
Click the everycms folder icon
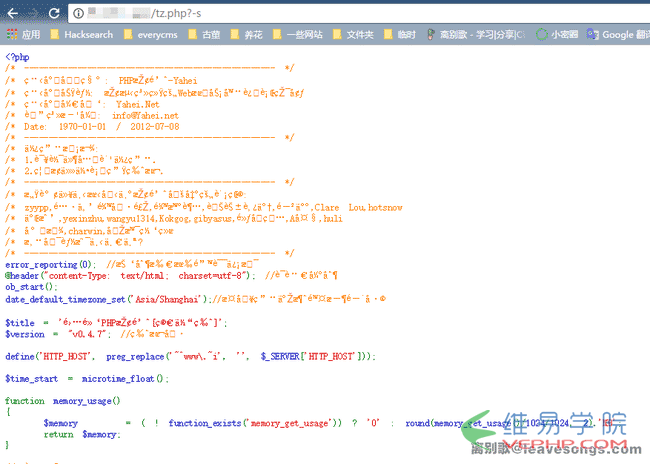pyautogui.click(x=128, y=34)
